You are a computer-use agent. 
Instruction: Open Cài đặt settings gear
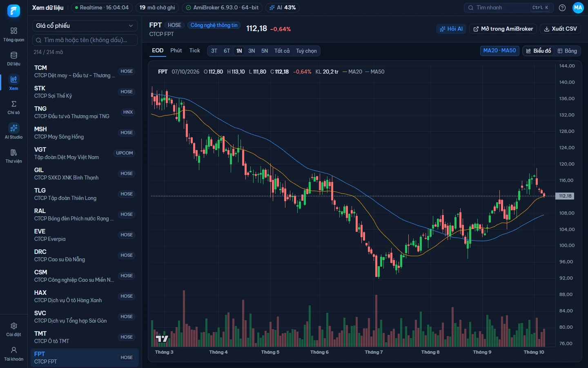13,329
